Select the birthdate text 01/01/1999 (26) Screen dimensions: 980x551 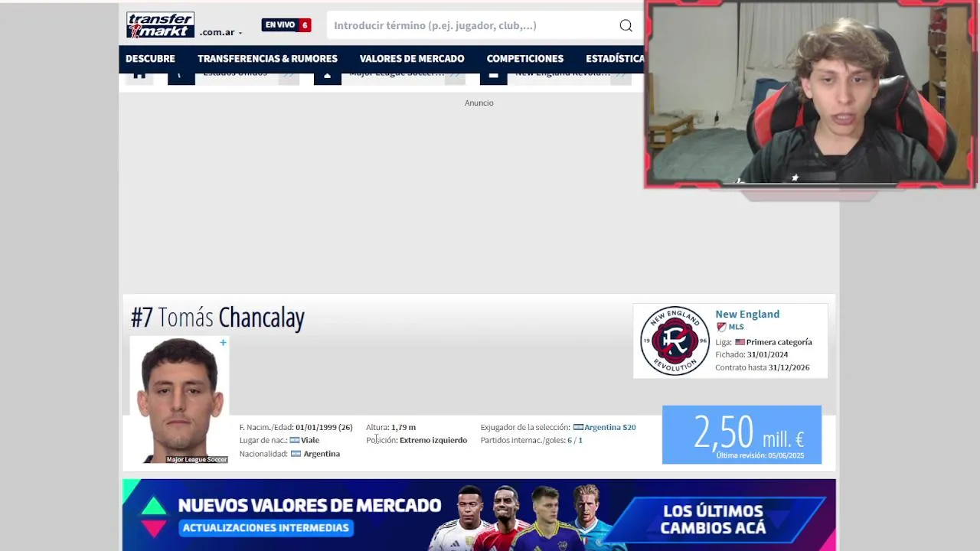pyautogui.click(x=324, y=427)
